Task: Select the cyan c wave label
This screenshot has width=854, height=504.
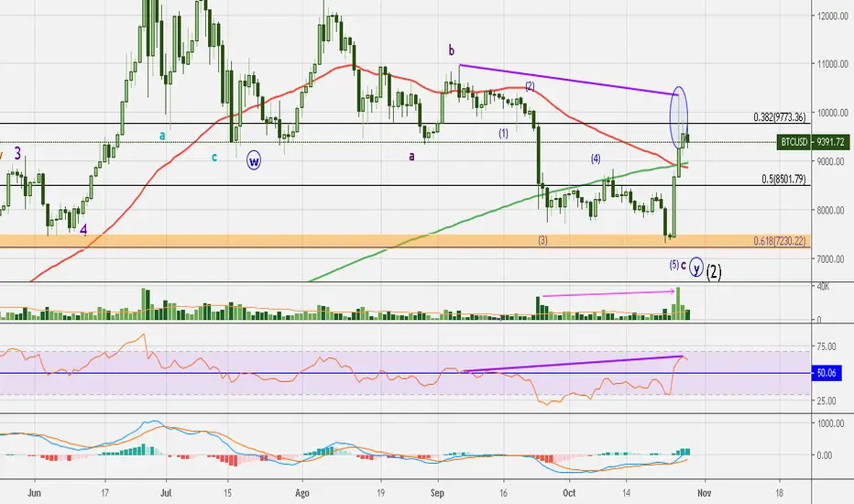Action: [x=214, y=158]
